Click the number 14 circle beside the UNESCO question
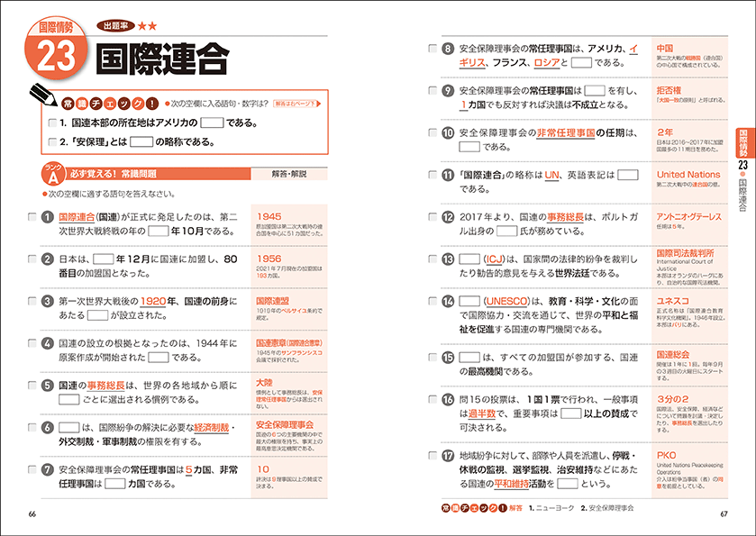This screenshot has height=536, width=756. tap(448, 301)
